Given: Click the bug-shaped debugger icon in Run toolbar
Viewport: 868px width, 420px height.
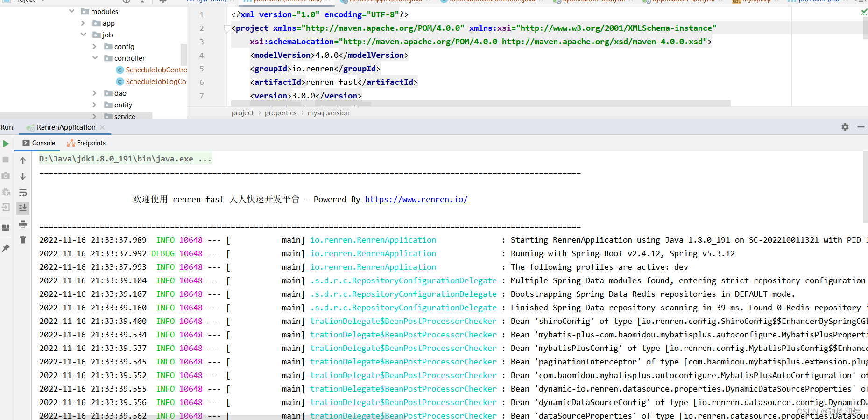Looking at the screenshot, I should pyautogui.click(x=6, y=191).
